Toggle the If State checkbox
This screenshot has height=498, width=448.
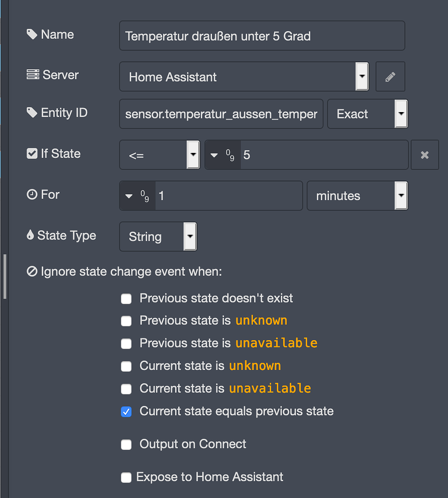point(31,153)
